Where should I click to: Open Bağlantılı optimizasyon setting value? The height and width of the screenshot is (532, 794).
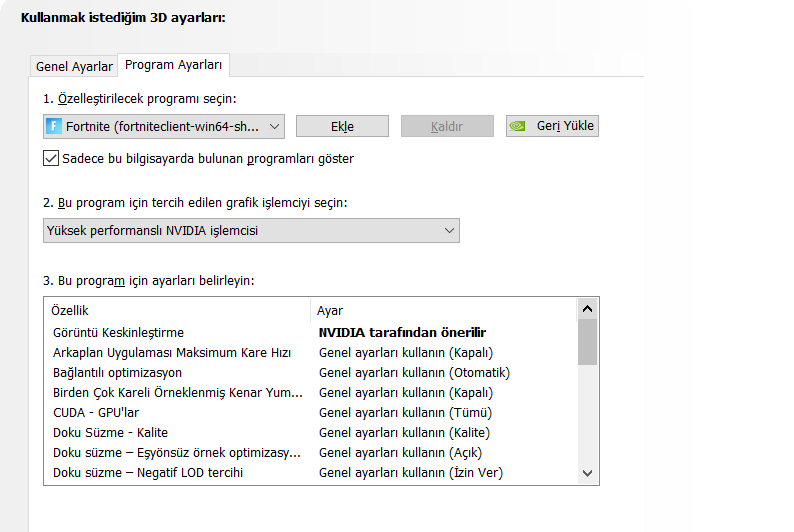coord(414,372)
